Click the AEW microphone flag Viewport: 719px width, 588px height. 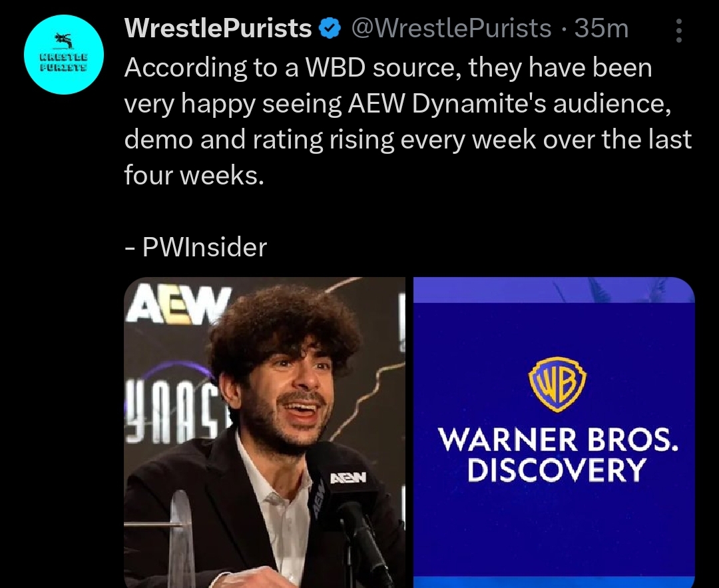[x=349, y=478]
